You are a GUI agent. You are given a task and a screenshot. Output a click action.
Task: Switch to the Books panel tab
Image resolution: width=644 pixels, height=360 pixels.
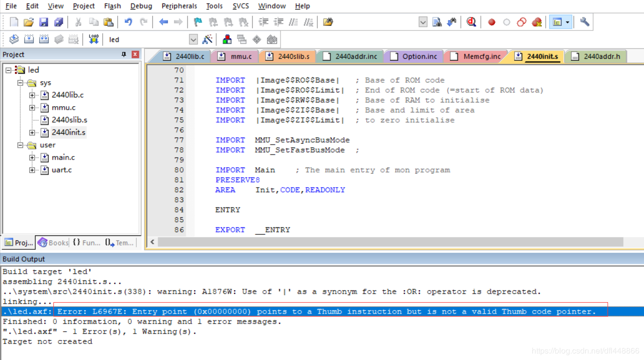point(53,243)
